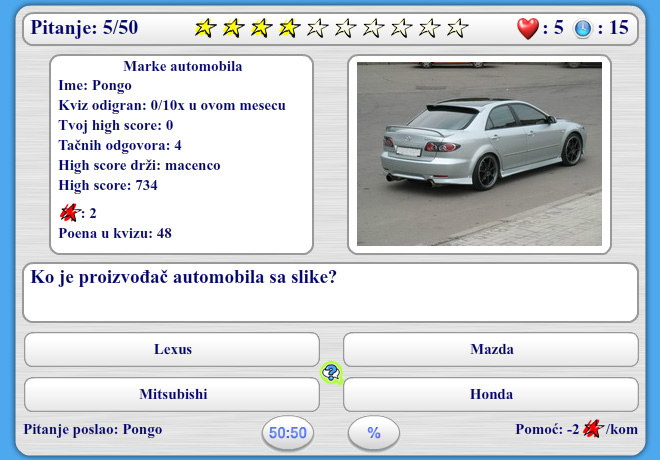Pick the Honda answer
This screenshot has width=660, height=460.
[491, 394]
